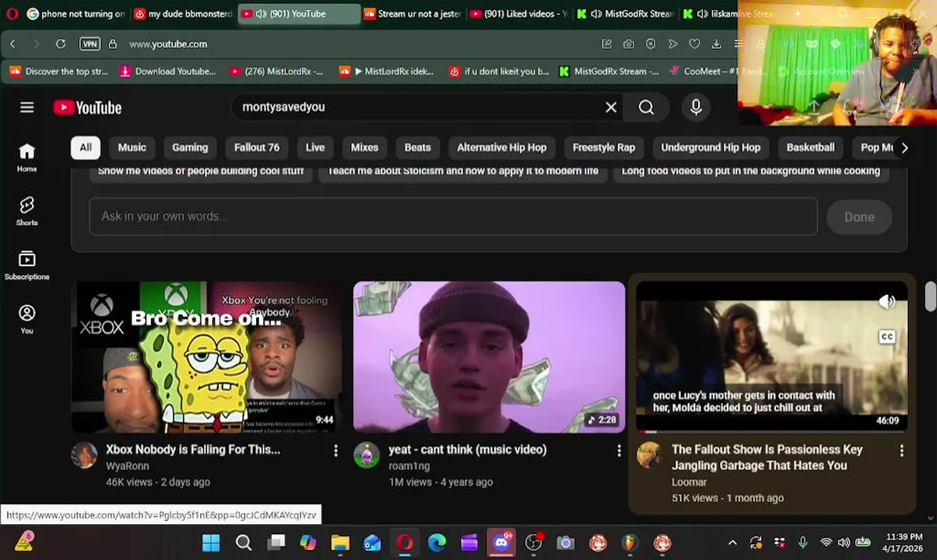Select the Basketball filter chip
Image resolution: width=937 pixels, height=560 pixels.
click(x=810, y=147)
